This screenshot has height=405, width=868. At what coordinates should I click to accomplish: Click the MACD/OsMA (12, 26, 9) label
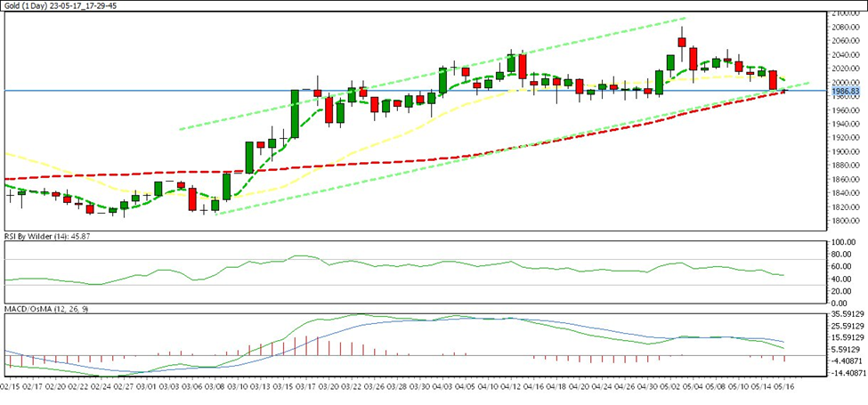click(x=46, y=309)
